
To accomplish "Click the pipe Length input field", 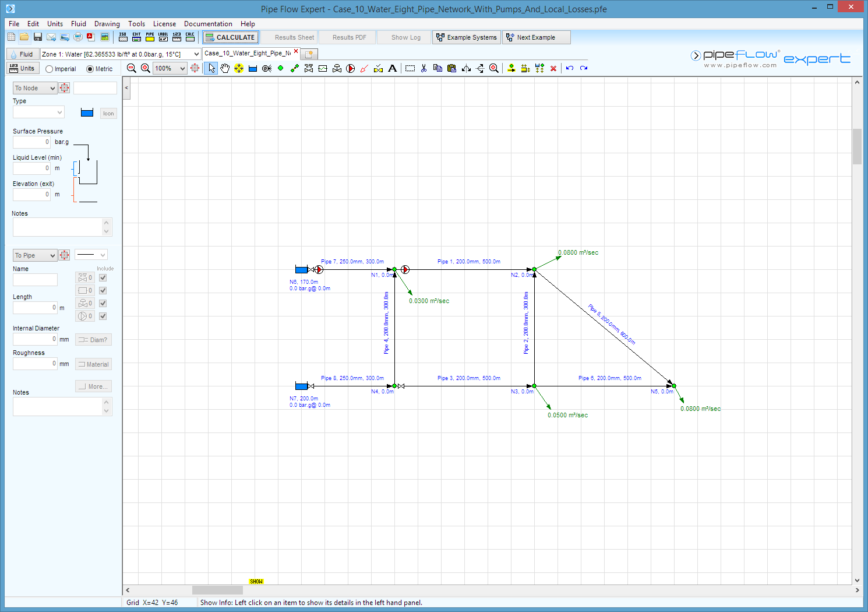I will (35, 308).
